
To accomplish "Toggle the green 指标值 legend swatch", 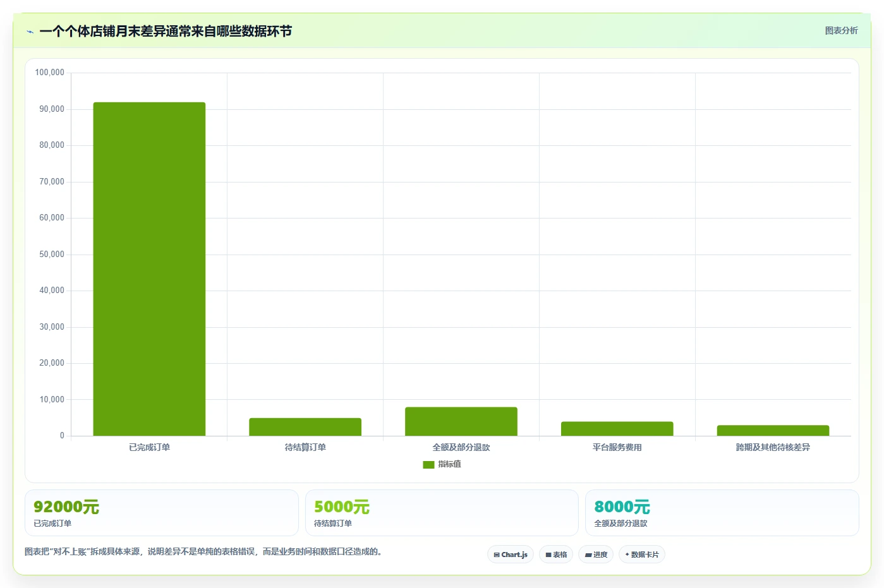I will (428, 464).
